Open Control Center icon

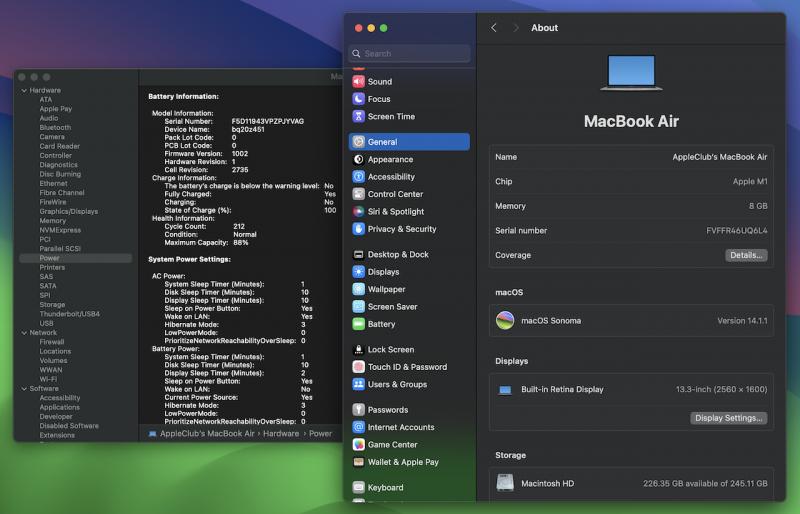click(x=359, y=194)
